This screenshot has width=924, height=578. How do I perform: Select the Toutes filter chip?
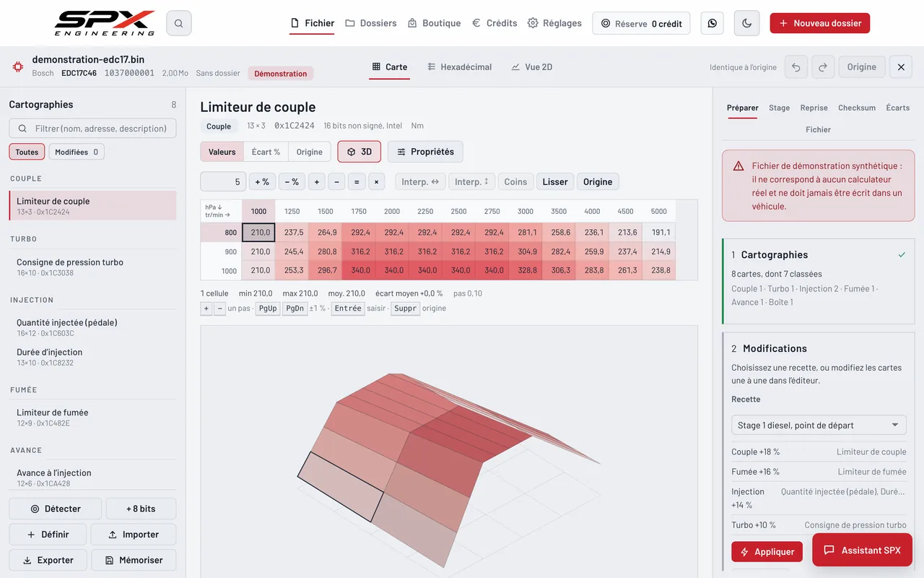pos(27,152)
